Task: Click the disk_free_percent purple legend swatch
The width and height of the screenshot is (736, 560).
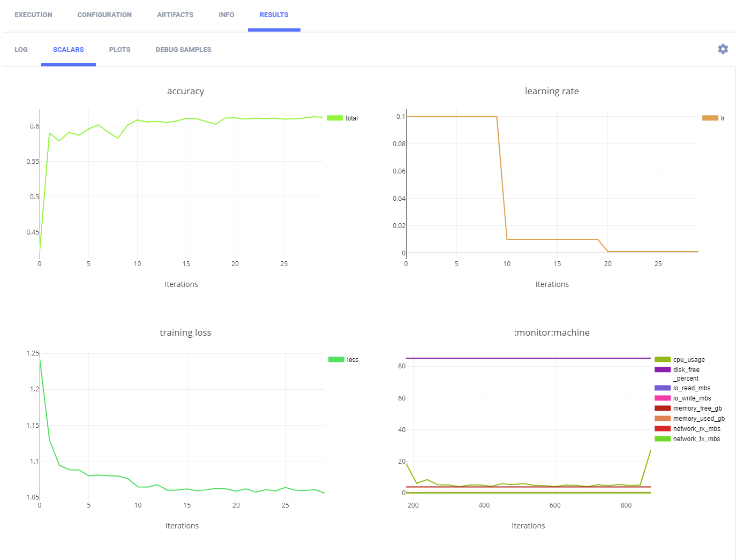Action: click(663, 370)
